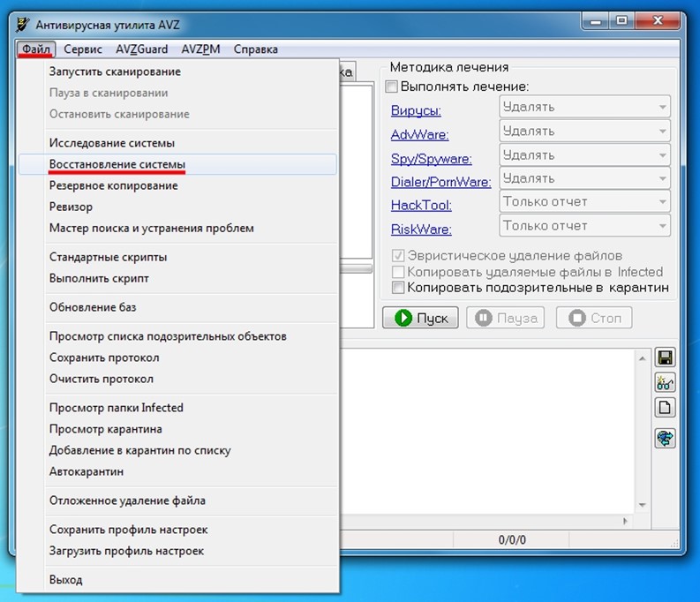
Task: Click the Spy/Spyware link
Action: (x=432, y=158)
